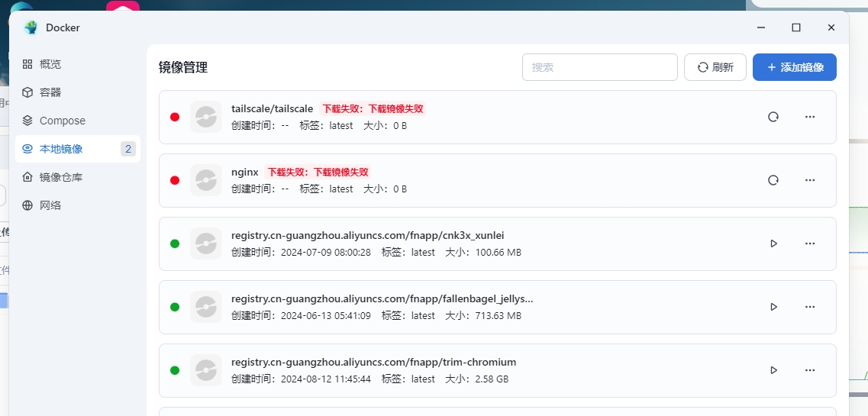Open more options for cnk3x_xunlei image

pyautogui.click(x=810, y=243)
